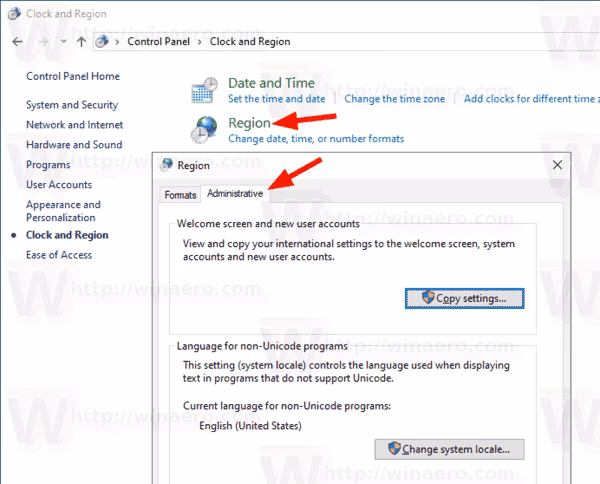Click the Copy settings button
Screen dimensions: 600x484
465,298
